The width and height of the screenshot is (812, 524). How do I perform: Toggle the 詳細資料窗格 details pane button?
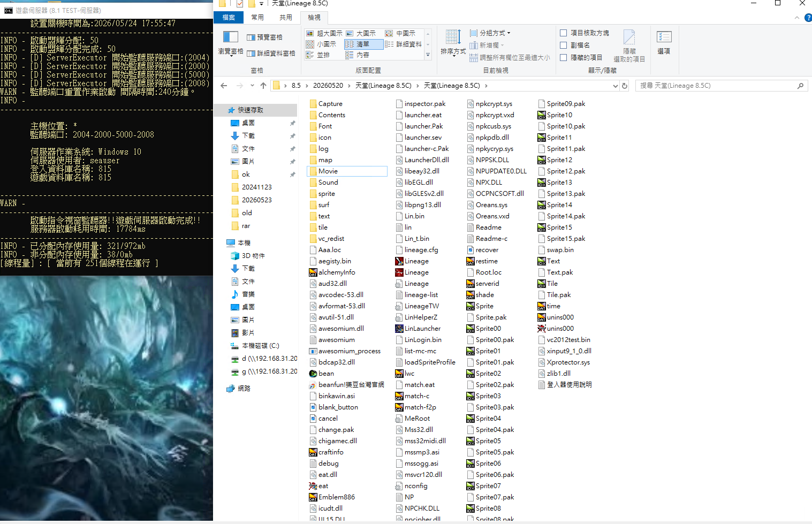click(271, 53)
